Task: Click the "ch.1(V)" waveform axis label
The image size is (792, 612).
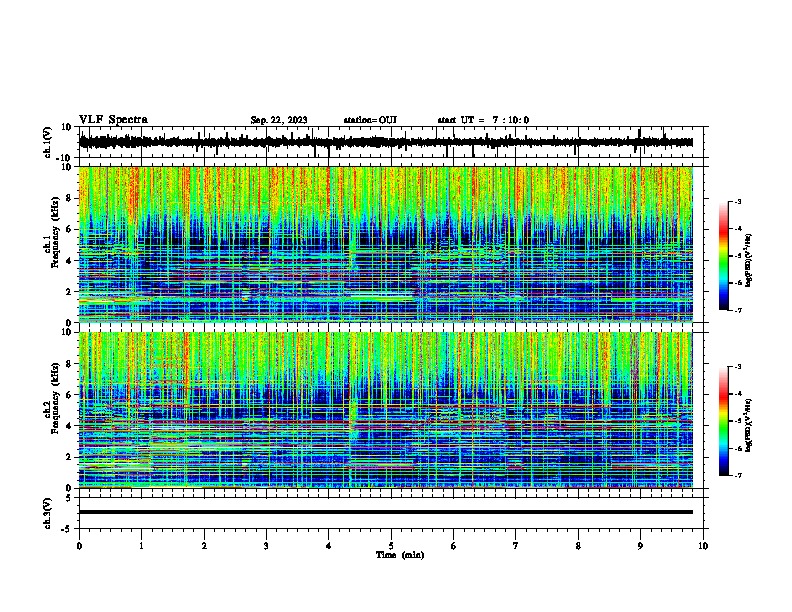Action: click(48, 142)
